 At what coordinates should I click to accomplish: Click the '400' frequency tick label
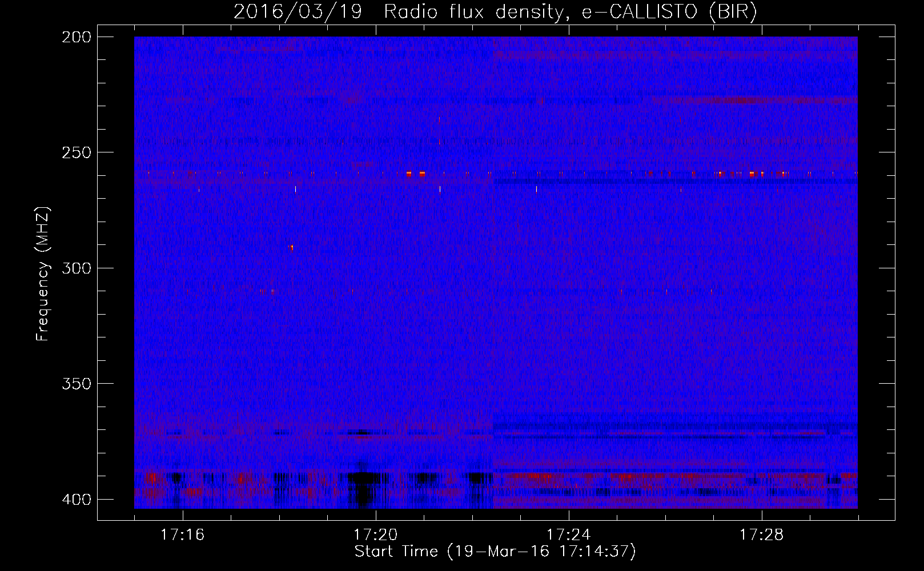(x=75, y=499)
